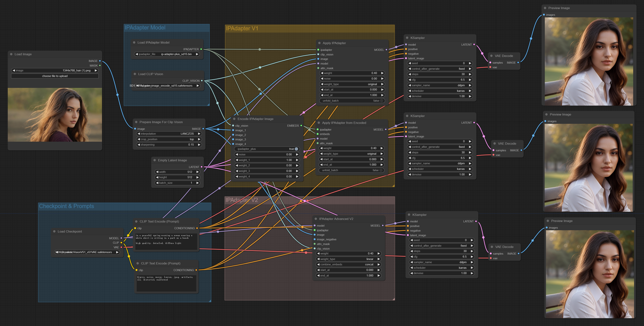Select the Checkpoint & Prompts group title
The height and width of the screenshot is (326, 644).
(x=66, y=206)
